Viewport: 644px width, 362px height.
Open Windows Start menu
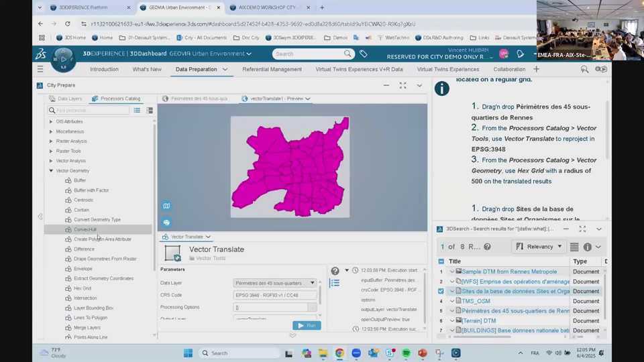(188, 353)
